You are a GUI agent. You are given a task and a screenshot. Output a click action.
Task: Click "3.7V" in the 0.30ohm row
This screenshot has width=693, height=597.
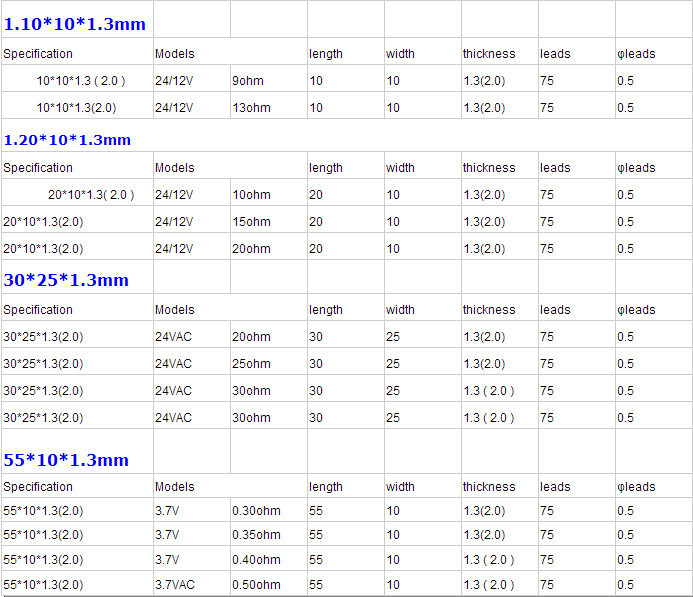point(167,511)
